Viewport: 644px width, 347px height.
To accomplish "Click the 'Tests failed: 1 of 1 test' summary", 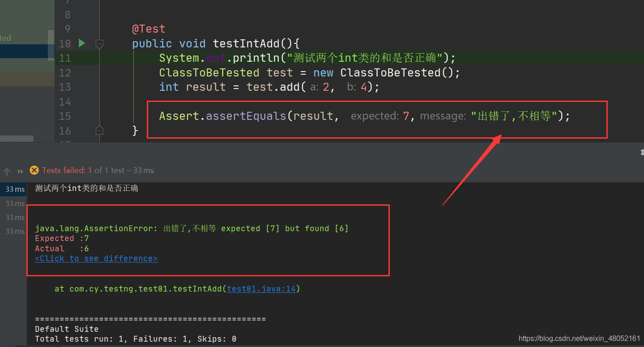I will (x=98, y=170).
